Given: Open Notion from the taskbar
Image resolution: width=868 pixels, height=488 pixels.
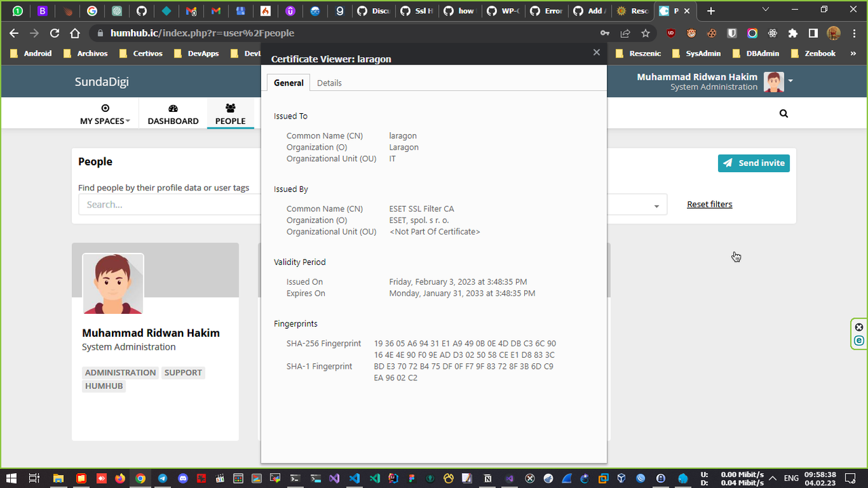Looking at the screenshot, I should point(488,478).
